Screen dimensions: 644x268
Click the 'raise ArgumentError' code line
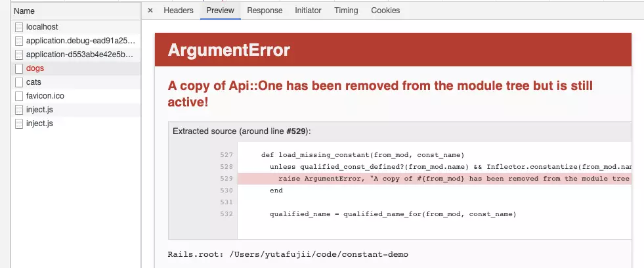coord(454,179)
